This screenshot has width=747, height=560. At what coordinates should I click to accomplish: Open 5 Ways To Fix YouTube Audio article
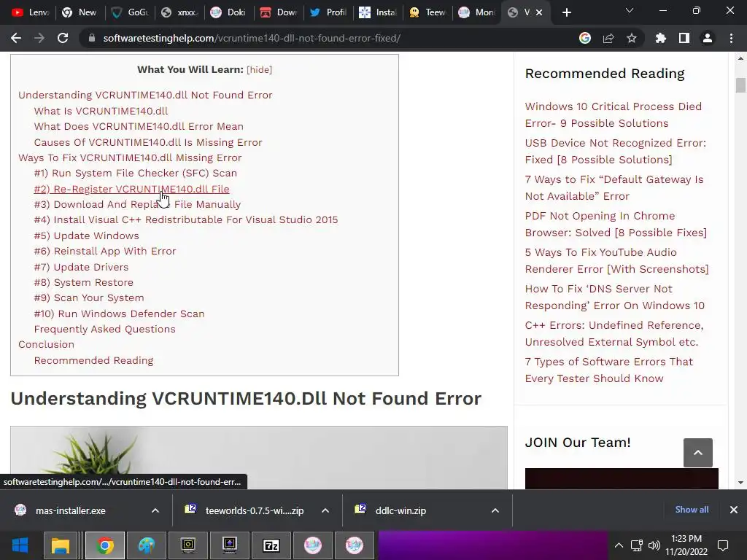click(617, 260)
